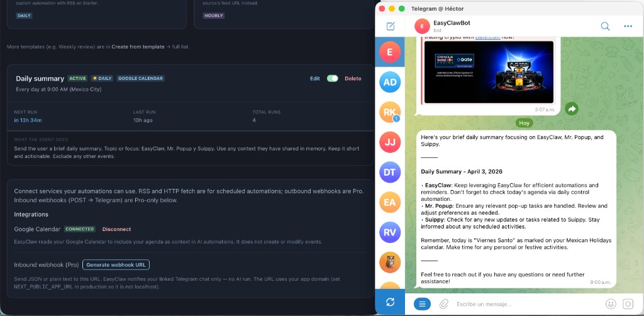Viewport: 644px width, 316px height.
Task: Open the Gate.com link in the Telegram message
Action: (x=487, y=37)
